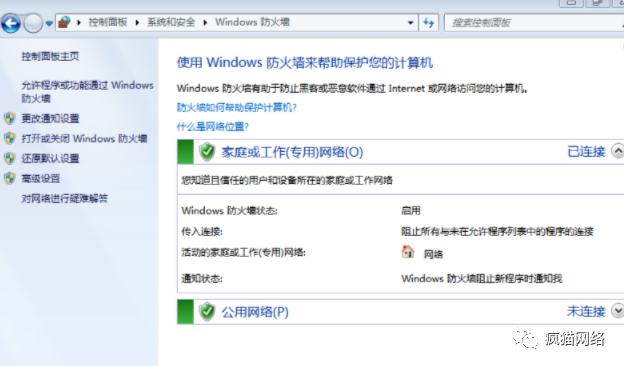Expand arrow after the Control Panel icon

click(x=79, y=23)
